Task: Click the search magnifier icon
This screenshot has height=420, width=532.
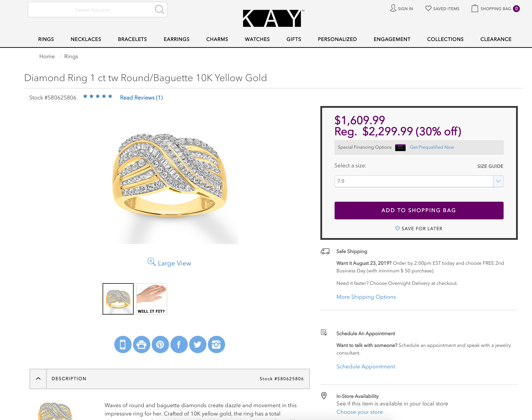Action: tap(159, 9)
